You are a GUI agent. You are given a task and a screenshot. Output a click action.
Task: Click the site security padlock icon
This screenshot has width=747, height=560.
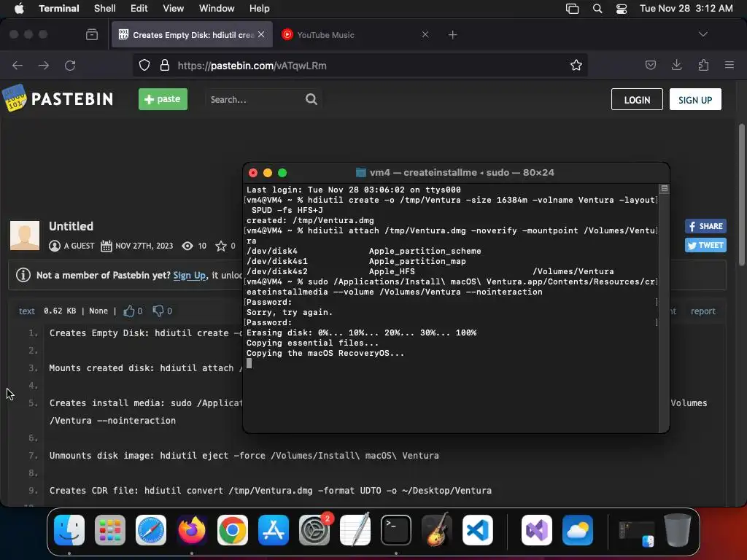pyautogui.click(x=165, y=65)
